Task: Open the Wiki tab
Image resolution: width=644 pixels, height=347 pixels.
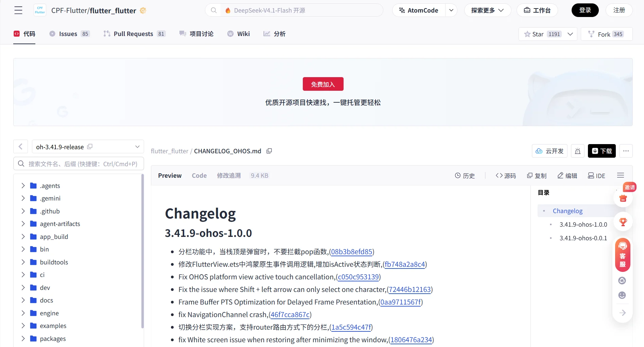Action: [238, 34]
